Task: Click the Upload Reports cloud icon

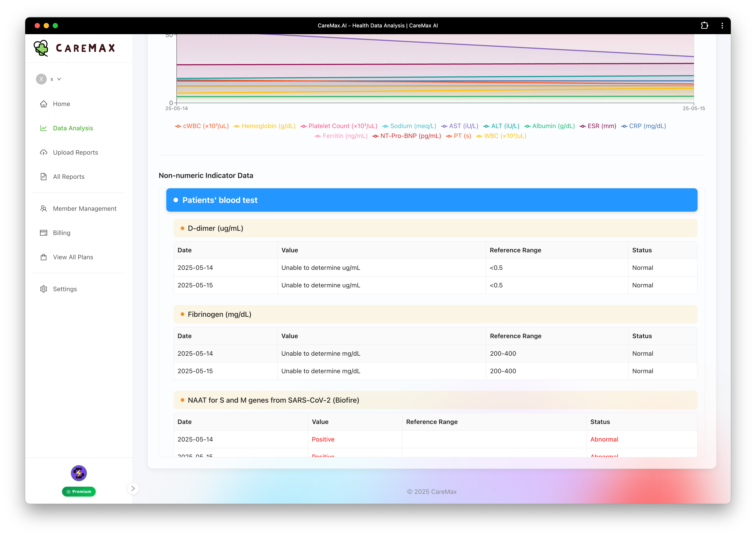Action: [43, 152]
